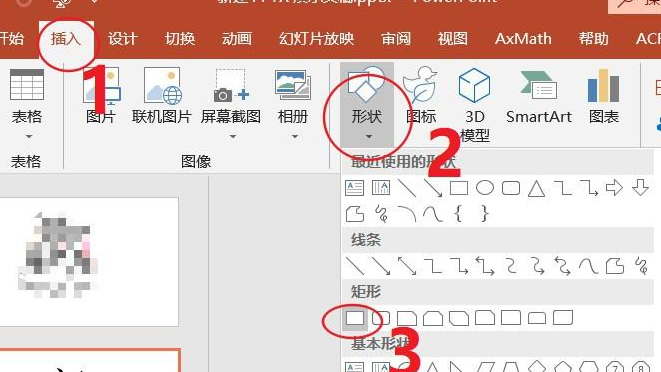Insert a SmartArt graphic
Screen dimensions: 661x372
[539, 96]
